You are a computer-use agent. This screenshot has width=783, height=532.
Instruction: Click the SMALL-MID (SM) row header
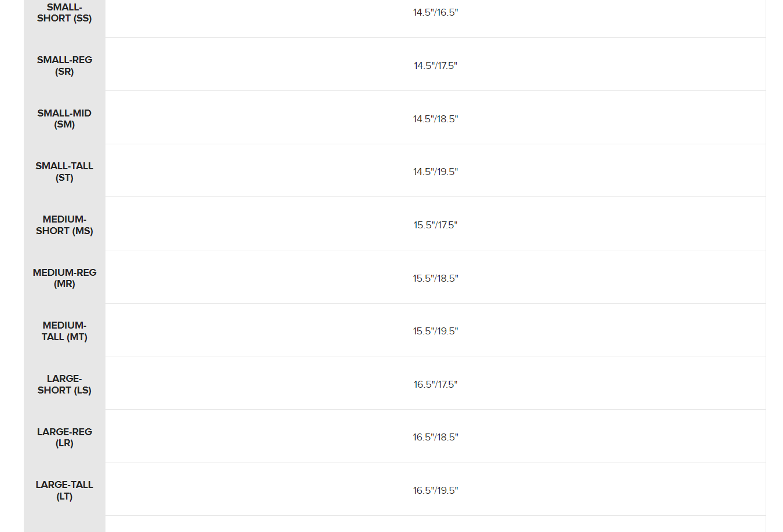click(x=64, y=119)
